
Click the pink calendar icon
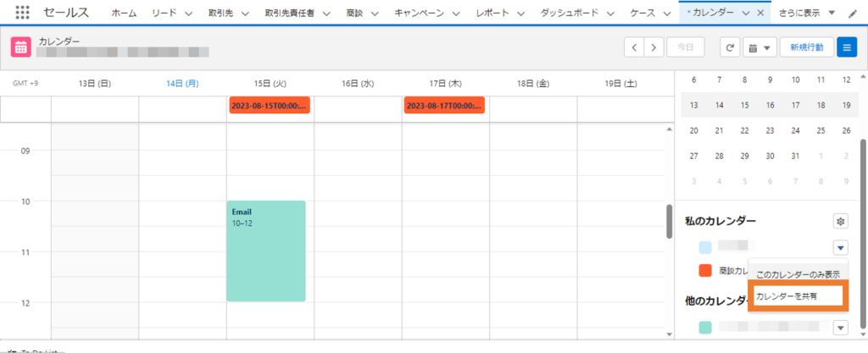coord(20,47)
